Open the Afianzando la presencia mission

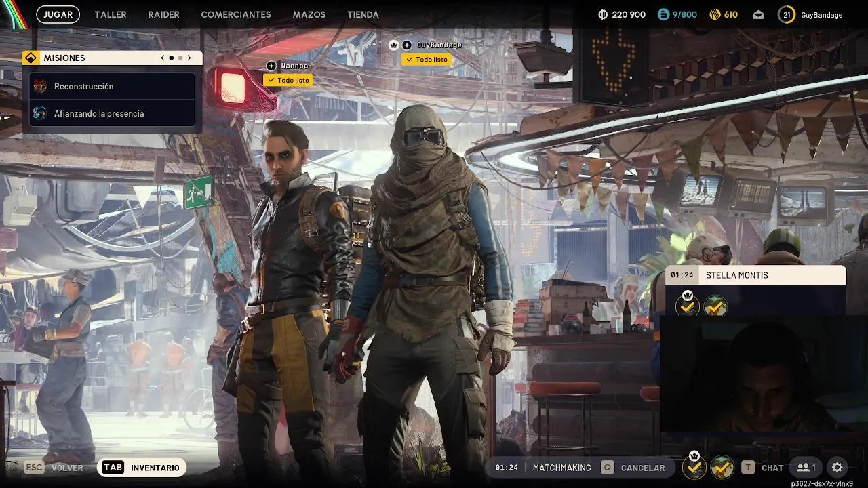(x=113, y=113)
